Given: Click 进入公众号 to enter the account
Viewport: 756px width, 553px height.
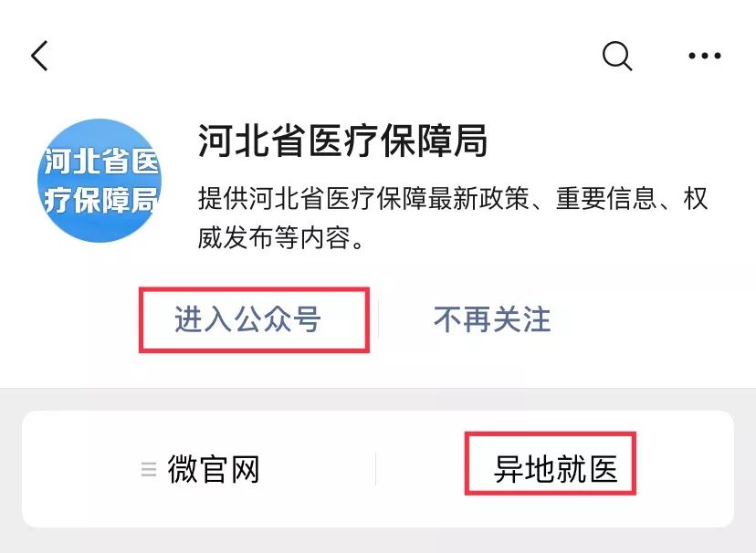Looking at the screenshot, I should tap(247, 319).
